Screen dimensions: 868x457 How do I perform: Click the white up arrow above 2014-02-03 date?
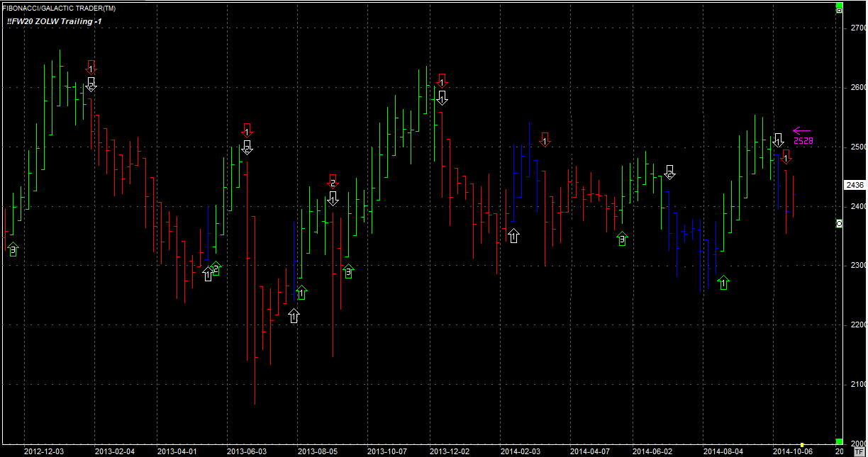pos(513,236)
